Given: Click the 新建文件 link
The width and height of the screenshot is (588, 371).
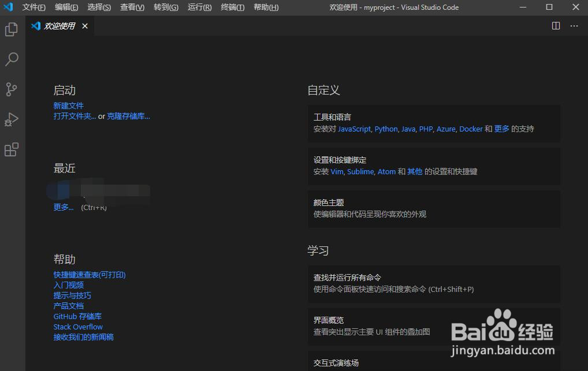Looking at the screenshot, I should point(68,106).
